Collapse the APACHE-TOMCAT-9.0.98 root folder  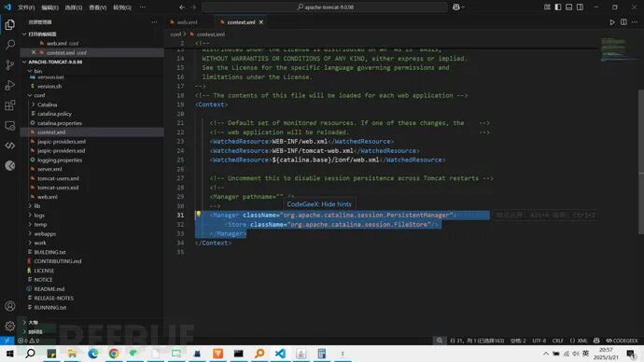pyautogui.click(x=24, y=62)
